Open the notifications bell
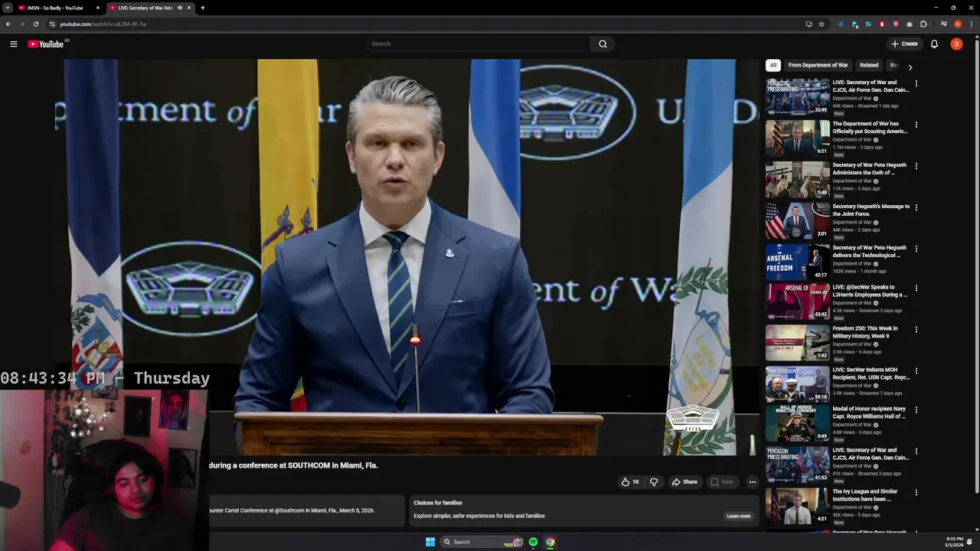Screen dimensions: 980x551 934,44
